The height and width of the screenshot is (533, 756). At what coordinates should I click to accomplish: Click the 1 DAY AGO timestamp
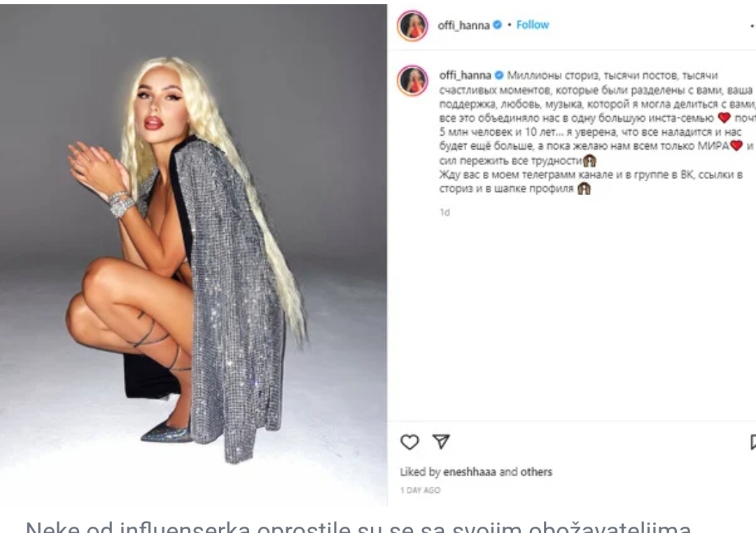click(420, 490)
